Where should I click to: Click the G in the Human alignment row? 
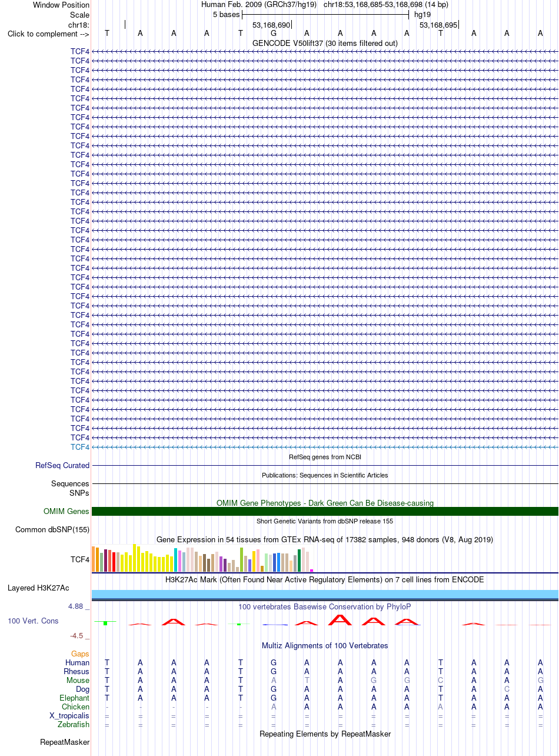point(274,662)
